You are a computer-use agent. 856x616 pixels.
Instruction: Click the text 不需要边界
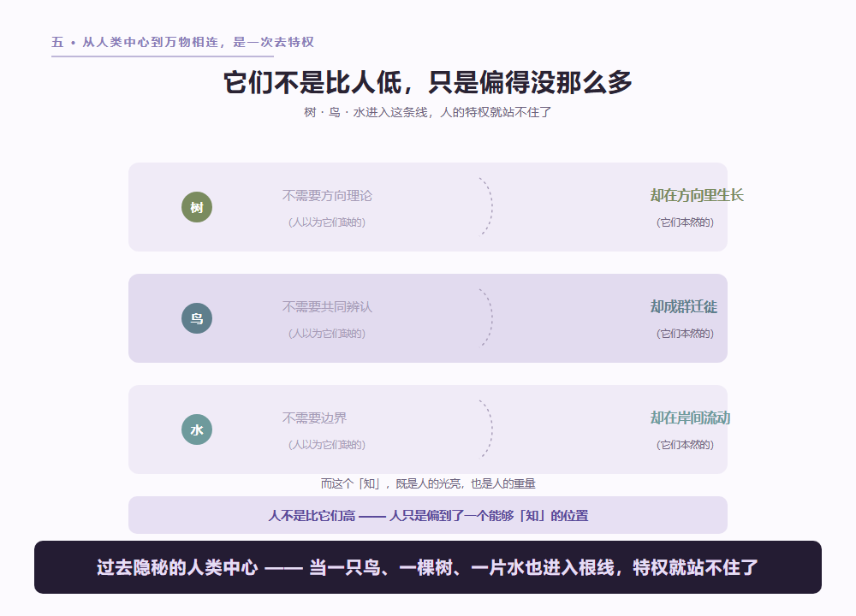314,418
